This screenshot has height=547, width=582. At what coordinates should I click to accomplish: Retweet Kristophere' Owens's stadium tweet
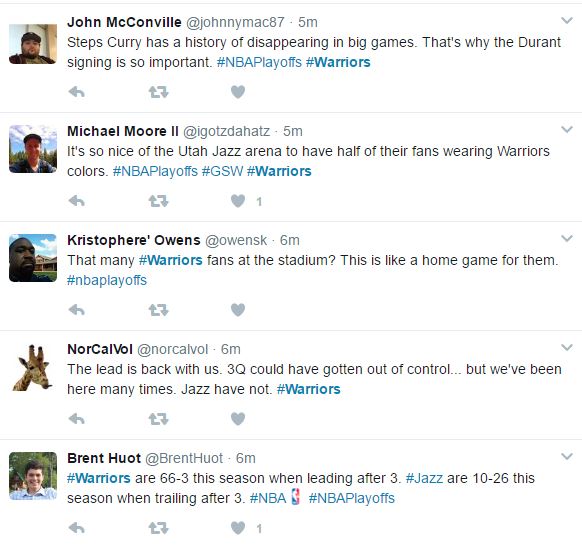pos(158,309)
